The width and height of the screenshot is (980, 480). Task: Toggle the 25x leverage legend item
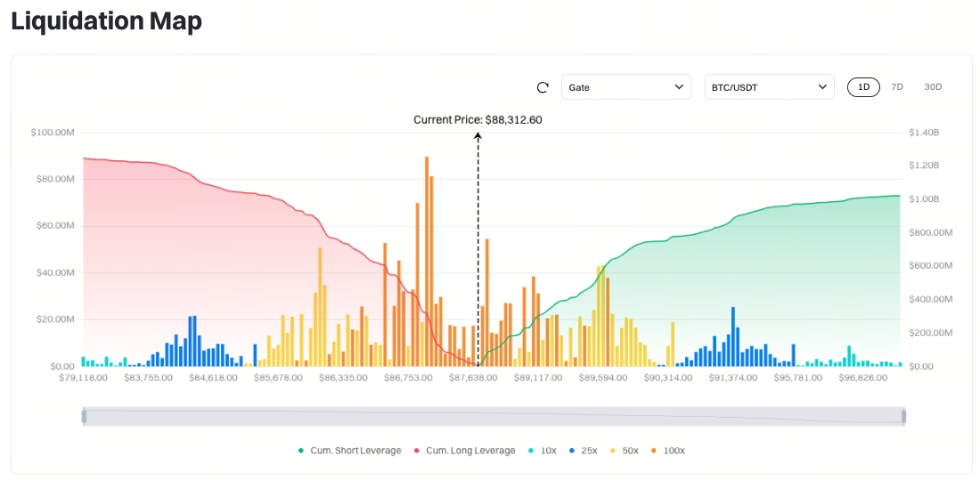584,451
